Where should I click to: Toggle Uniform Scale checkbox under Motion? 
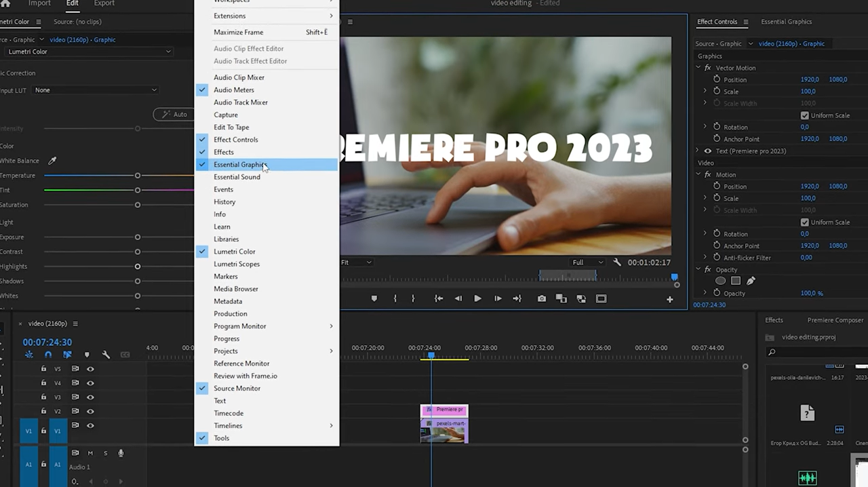[x=805, y=222]
